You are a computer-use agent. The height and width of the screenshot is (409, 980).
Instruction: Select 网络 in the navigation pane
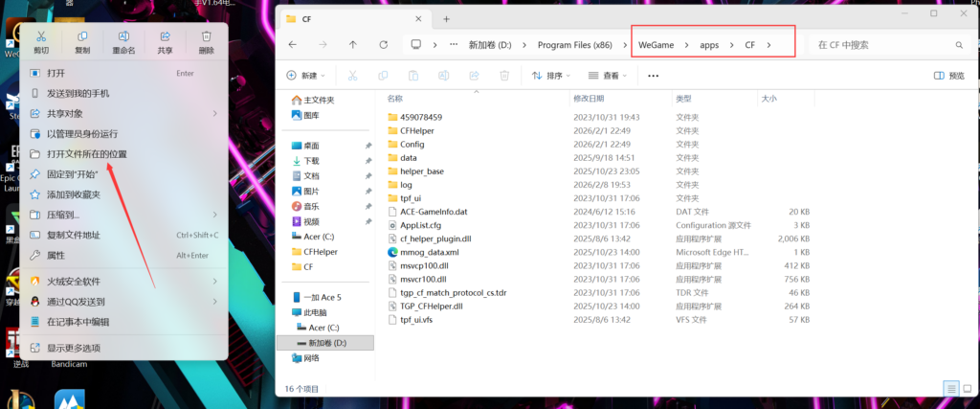306,357
